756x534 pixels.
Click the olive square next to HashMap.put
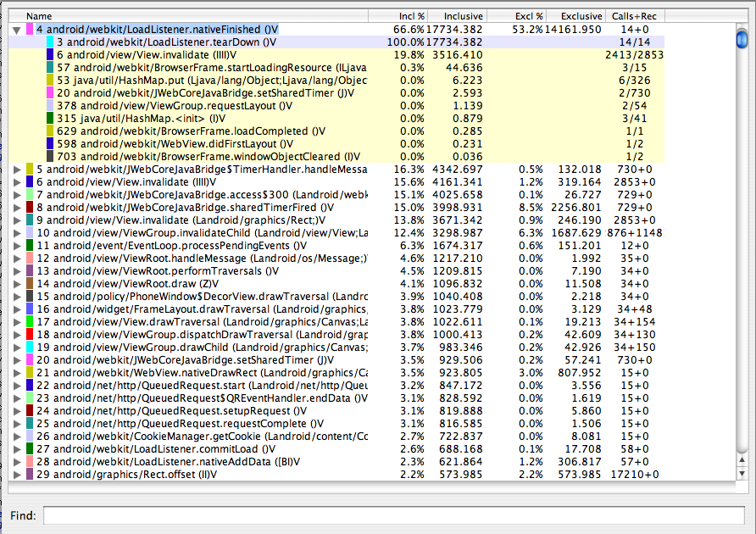(x=47, y=81)
